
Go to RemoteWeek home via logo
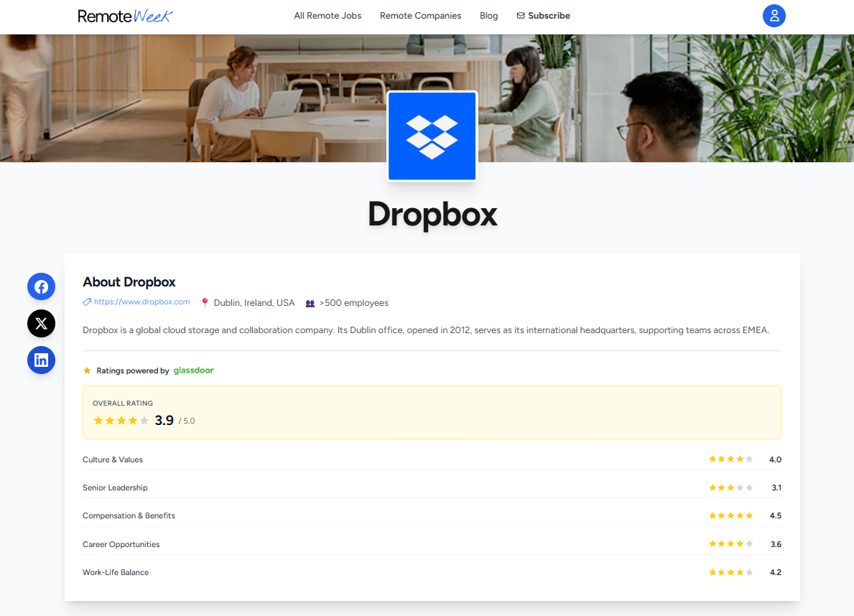pos(125,16)
